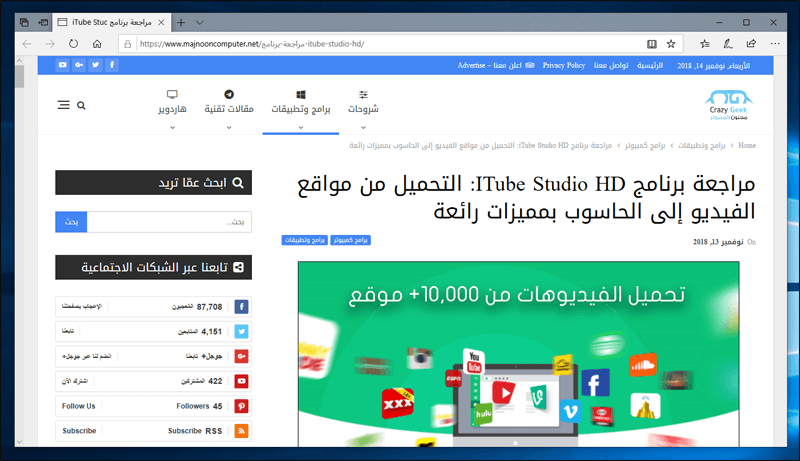This screenshot has height=461, width=800.
Task: Click Follow Us text in Pinterest row
Action: point(79,406)
